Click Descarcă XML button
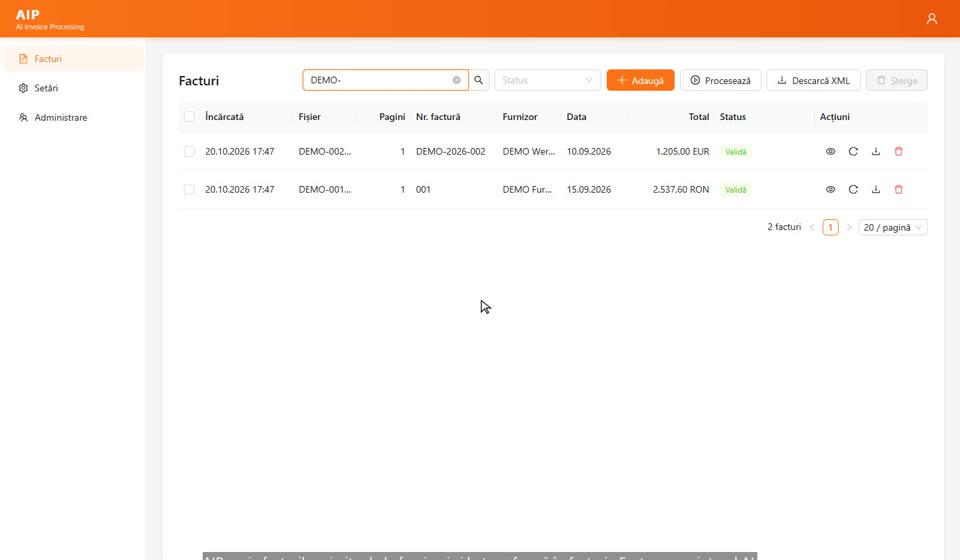This screenshot has width=960, height=560. [813, 80]
